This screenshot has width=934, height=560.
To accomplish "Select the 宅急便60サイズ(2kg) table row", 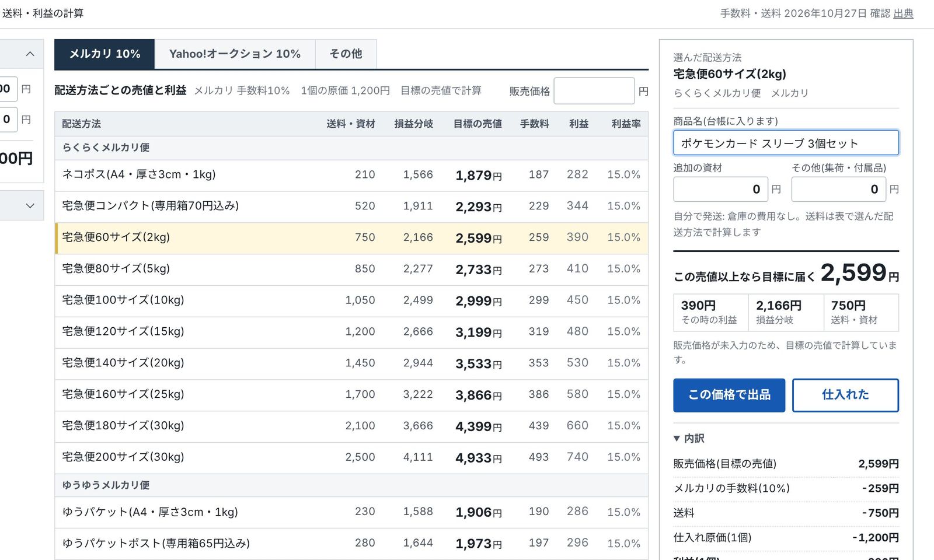I will point(351,238).
